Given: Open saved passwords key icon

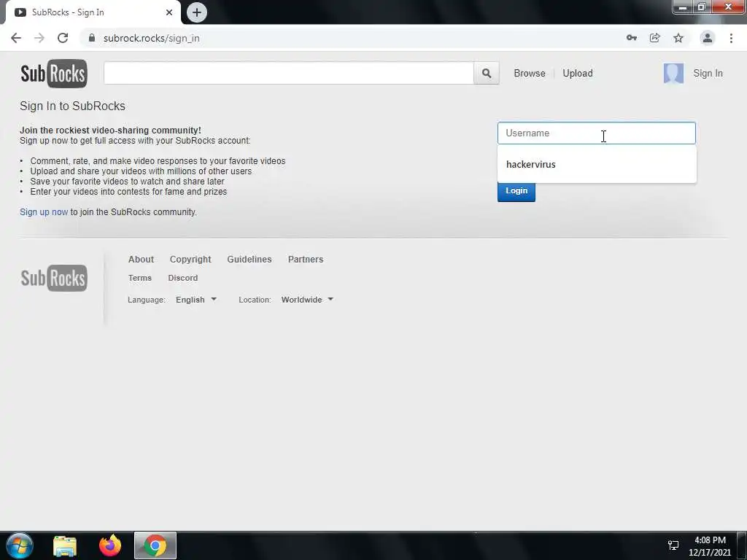Looking at the screenshot, I should point(632,38).
